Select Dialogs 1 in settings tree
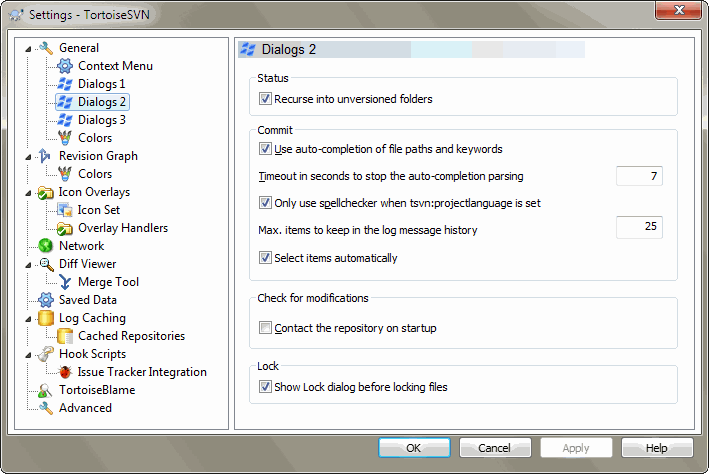The image size is (709, 474). [x=101, y=84]
